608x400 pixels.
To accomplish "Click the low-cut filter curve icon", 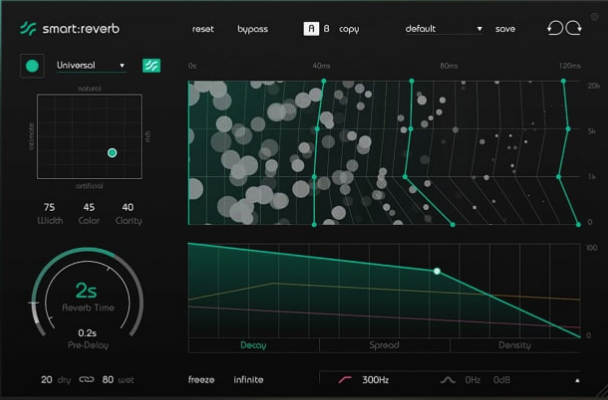I will (345, 379).
